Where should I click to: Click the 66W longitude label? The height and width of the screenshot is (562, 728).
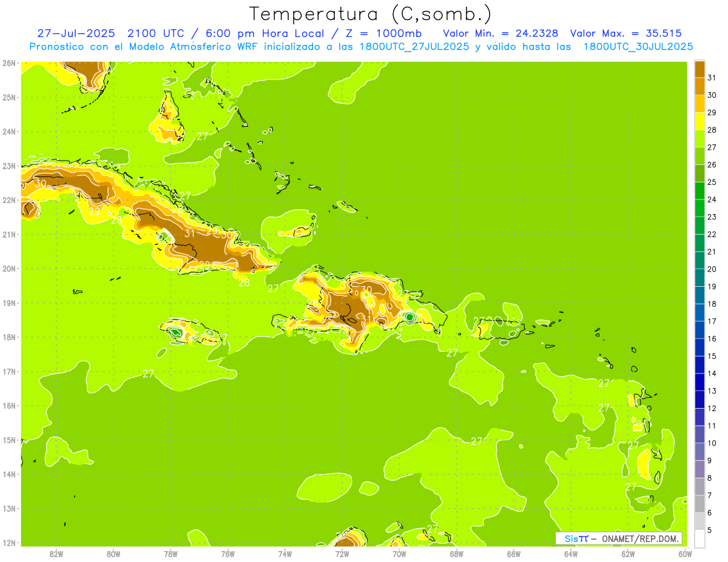pyautogui.click(x=513, y=554)
